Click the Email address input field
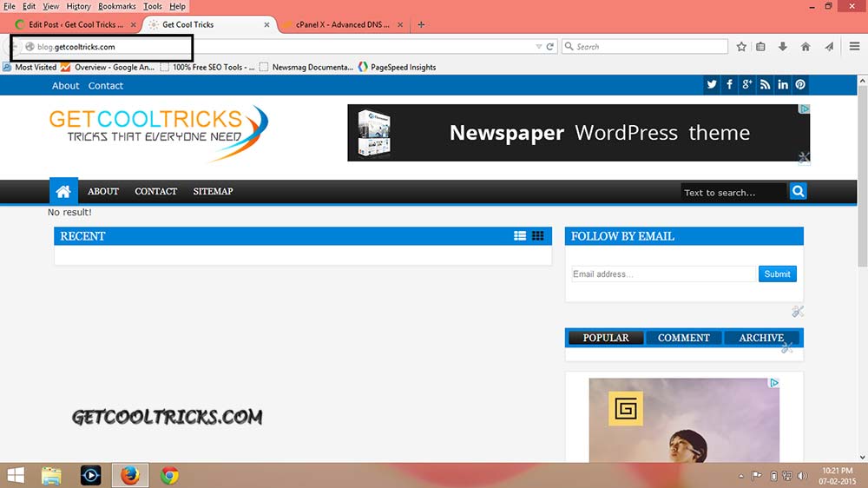The image size is (868, 488). coord(663,274)
